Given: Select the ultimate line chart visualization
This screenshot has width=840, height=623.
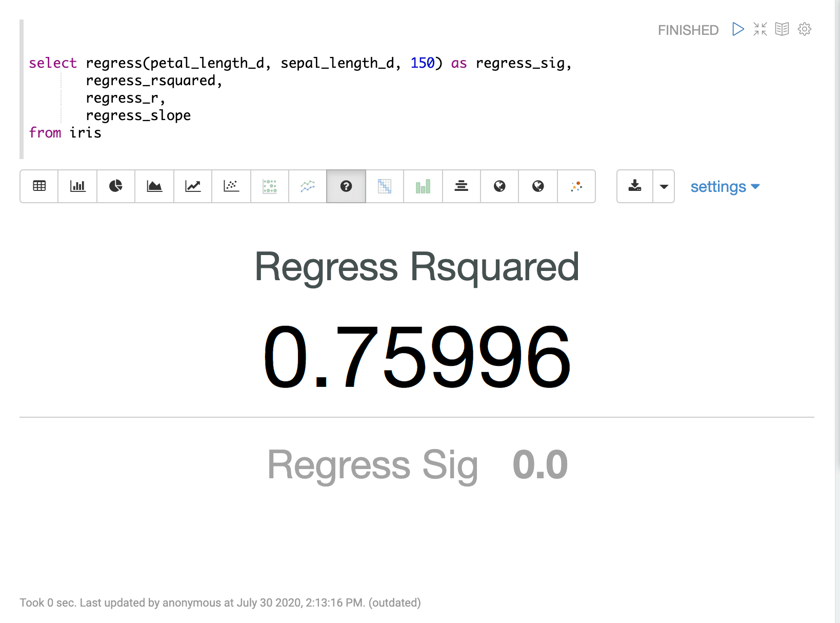Looking at the screenshot, I should [307, 186].
